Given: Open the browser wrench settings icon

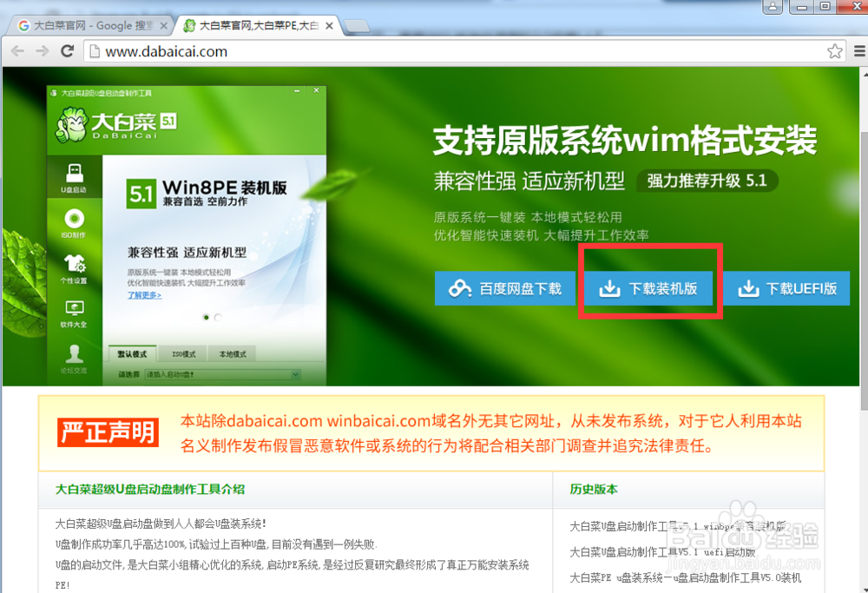Looking at the screenshot, I should point(858,51).
